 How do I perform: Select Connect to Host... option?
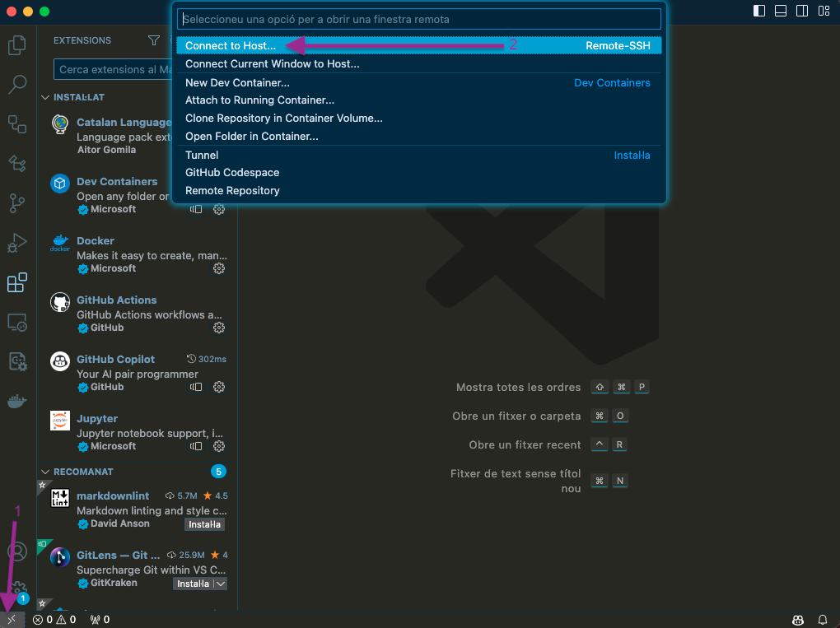point(419,45)
